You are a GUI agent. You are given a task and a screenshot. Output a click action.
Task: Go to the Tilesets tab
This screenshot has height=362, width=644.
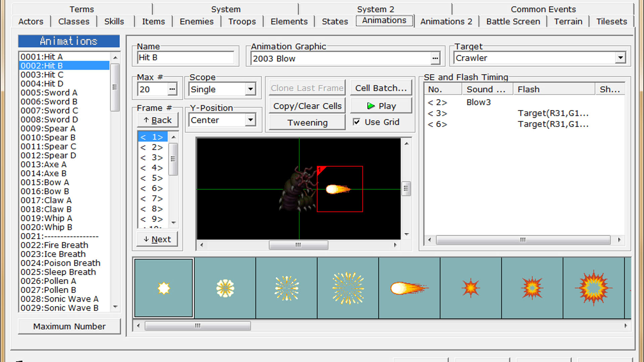pyautogui.click(x=611, y=21)
